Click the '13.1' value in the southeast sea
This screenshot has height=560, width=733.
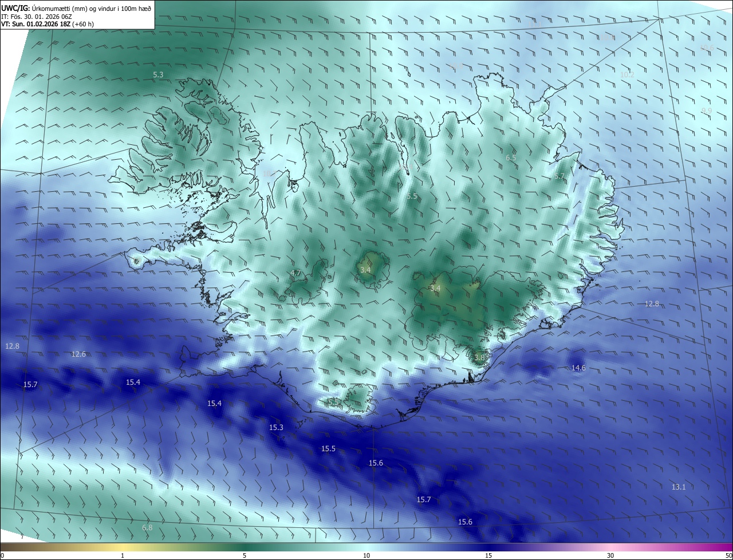(x=678, y=487)
